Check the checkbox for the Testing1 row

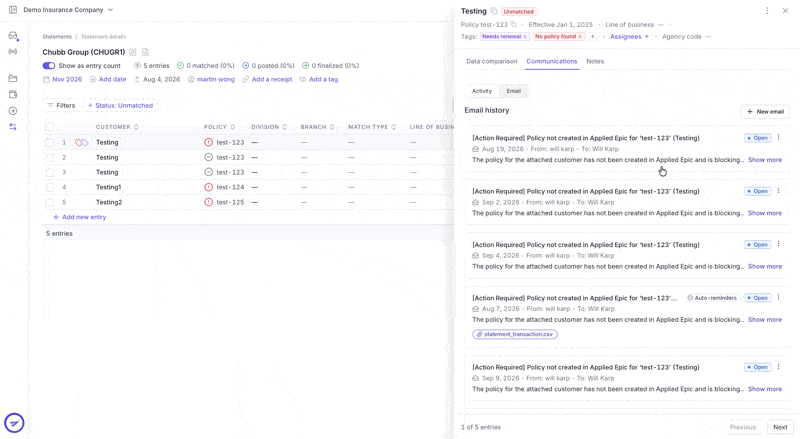(49, 187)
